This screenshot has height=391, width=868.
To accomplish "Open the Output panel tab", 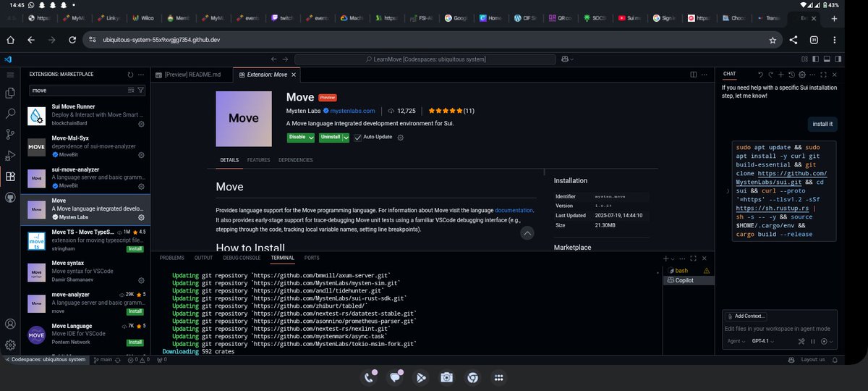I will tap(203, 258).
